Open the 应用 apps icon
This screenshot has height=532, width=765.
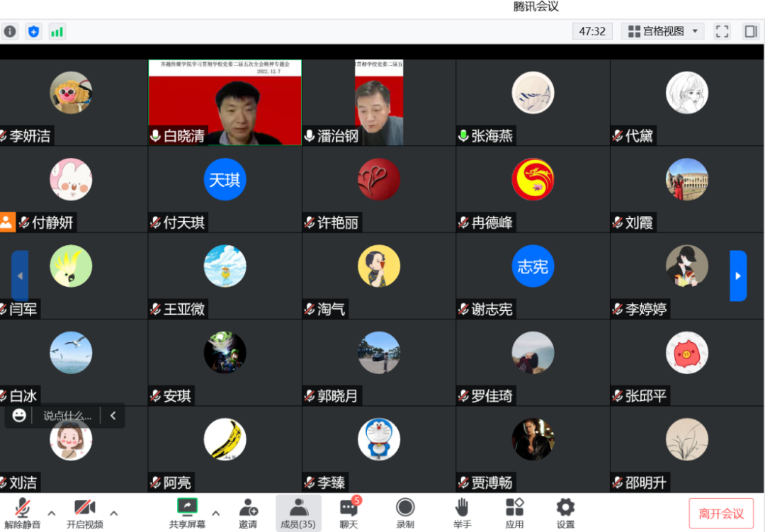click(x=515, y=513)
